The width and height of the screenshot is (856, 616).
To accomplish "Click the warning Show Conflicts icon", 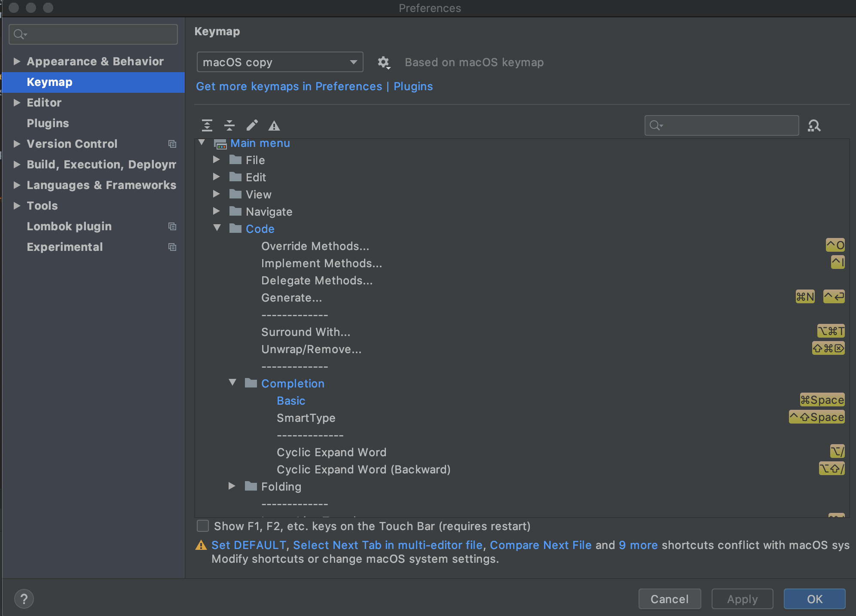I will (274, 126).
